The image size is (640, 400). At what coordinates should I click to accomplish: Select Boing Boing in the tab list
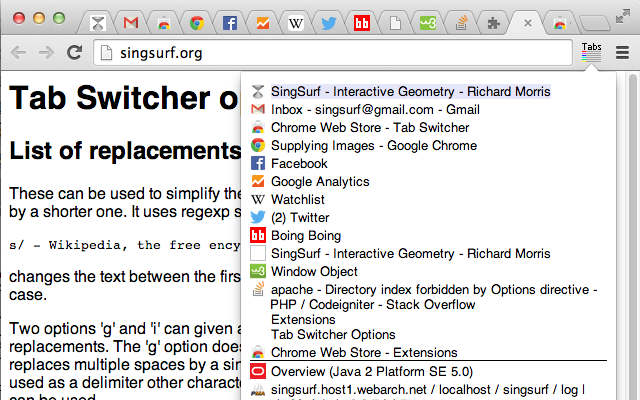point(306,236)
